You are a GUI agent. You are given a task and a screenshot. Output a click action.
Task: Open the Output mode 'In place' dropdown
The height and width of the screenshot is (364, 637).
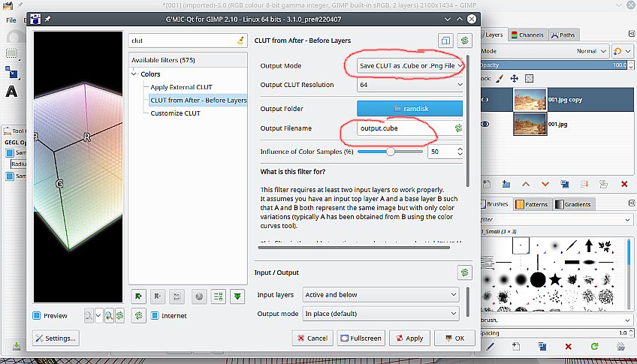[381, 314]
